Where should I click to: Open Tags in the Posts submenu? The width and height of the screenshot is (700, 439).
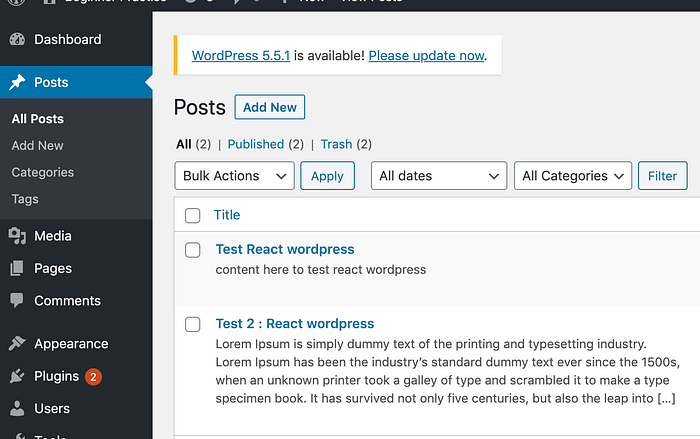[25, 199]
